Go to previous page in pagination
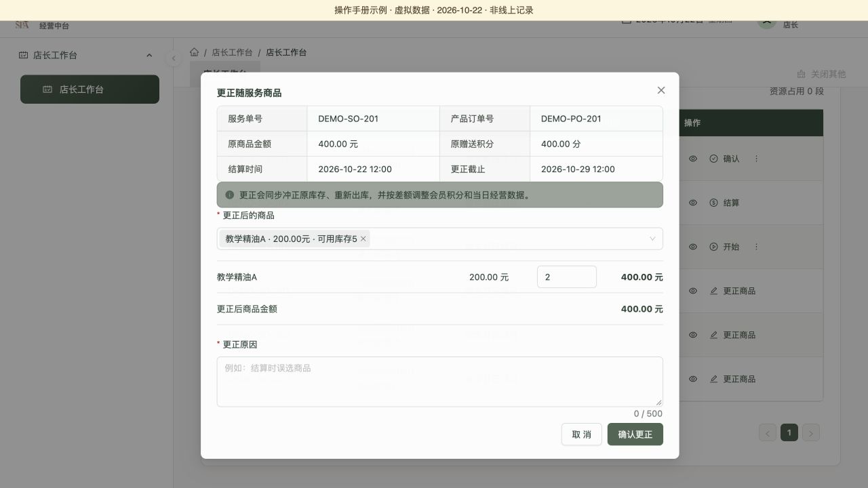This screenshot has height=488, width=868. [x=768, y=432]
